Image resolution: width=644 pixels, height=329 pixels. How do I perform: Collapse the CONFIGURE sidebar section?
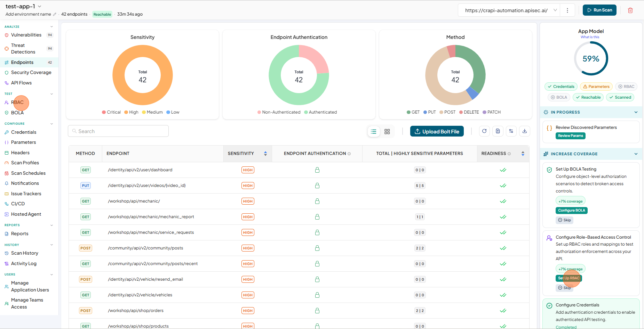click(52, 124)
